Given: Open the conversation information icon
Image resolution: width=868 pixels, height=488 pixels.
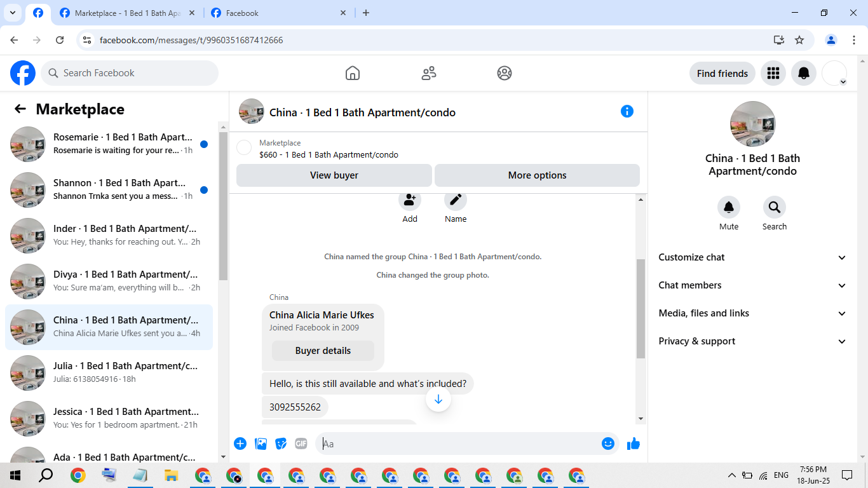Looking at the screenshot, I should coord(627,111).
